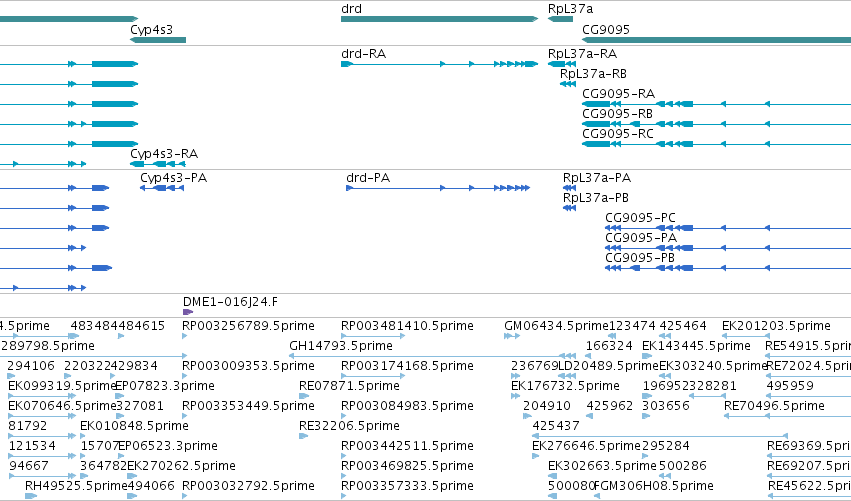Click the Cyp4s3-RA transcript label
The image size is (851, 501).
click(164, 154)
